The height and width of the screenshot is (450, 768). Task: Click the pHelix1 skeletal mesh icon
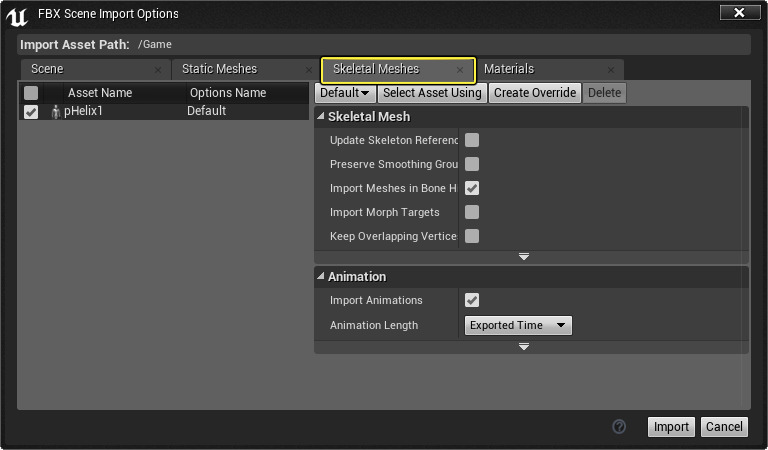(x=55, y=112)
